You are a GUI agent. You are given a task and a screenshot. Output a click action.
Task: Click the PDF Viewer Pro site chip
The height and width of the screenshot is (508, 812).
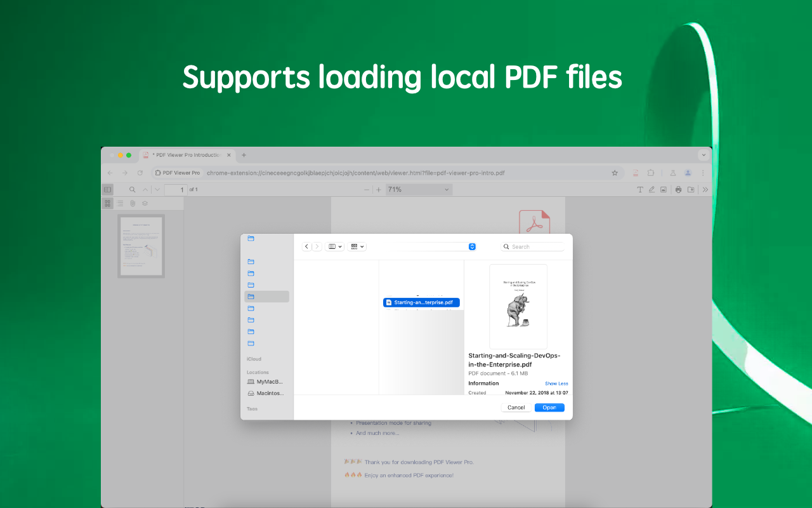tap(177, 173)
